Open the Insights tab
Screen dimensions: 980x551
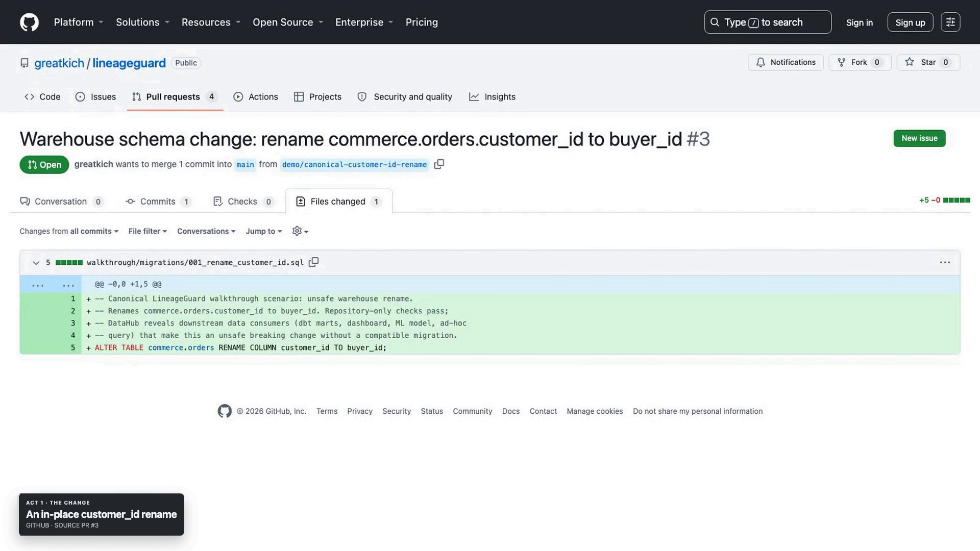[492, 97]
